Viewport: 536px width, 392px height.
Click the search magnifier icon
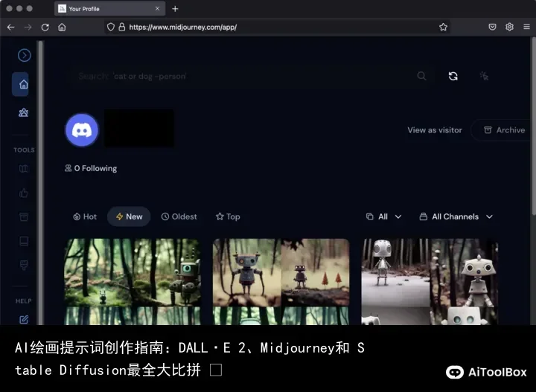[421, 76]
